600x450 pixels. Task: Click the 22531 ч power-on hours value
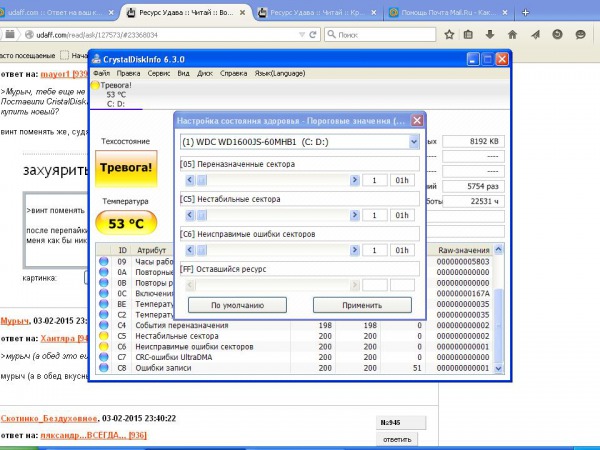(473, 201)
